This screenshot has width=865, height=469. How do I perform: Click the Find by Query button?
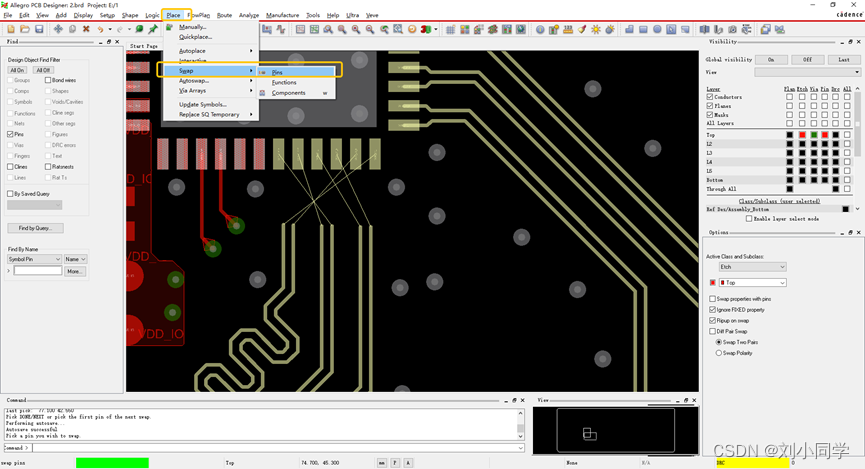tap(35, 228)
